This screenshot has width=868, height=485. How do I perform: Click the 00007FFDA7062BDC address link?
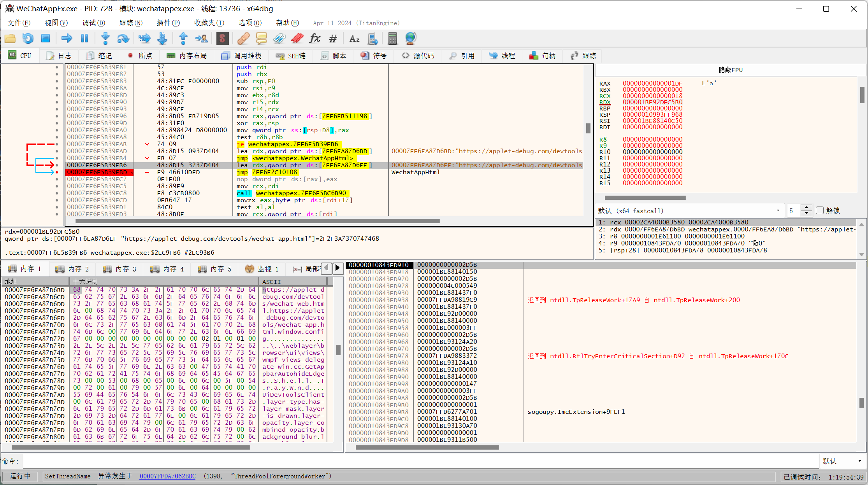pos(168,476)
